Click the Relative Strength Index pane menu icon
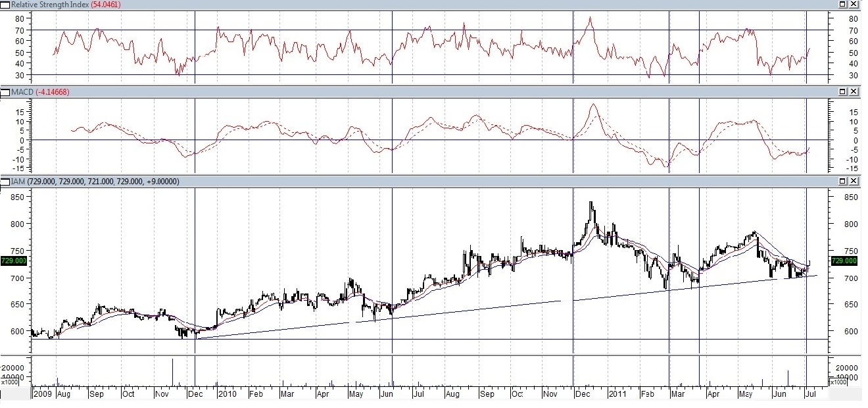Viewport: 868px width, 408px height. tap(5, 5)
